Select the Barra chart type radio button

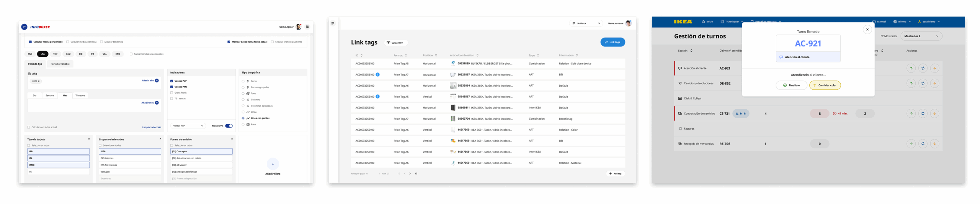tap(243, 81)
